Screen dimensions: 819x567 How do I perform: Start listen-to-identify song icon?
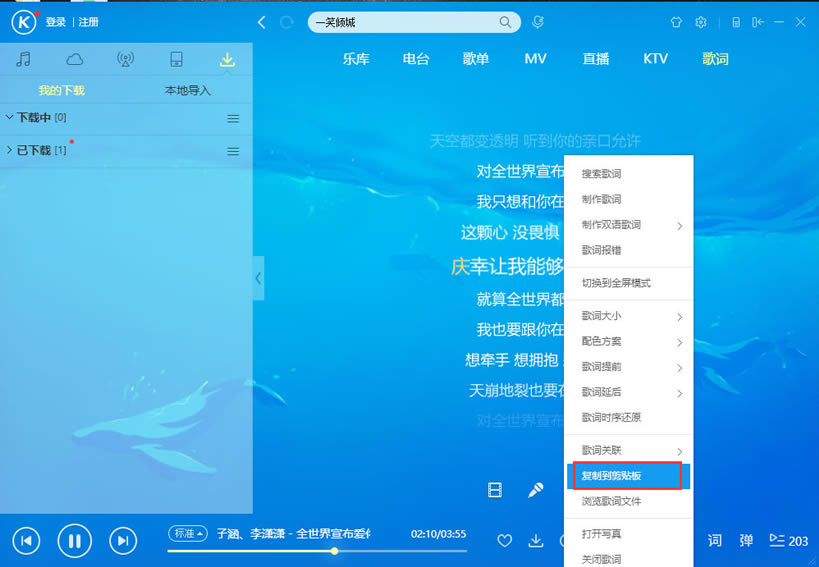(x=537, y=22)
